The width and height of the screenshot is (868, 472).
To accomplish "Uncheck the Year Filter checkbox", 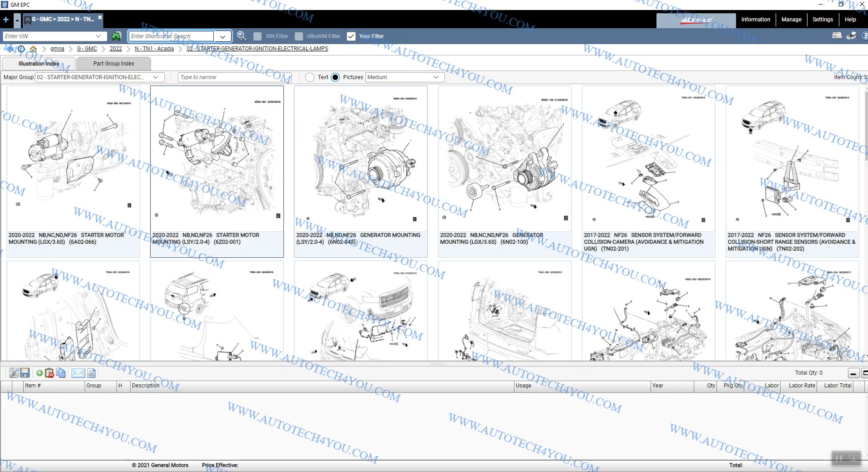I will (351, 36).
